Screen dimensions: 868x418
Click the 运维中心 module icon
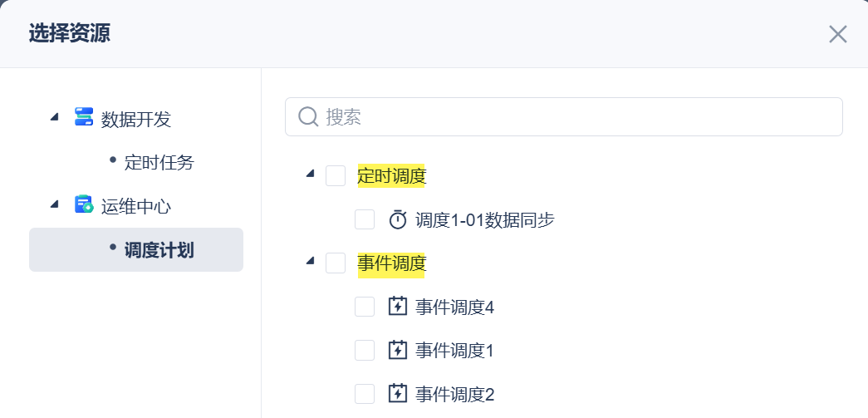(x=84, y=204)
